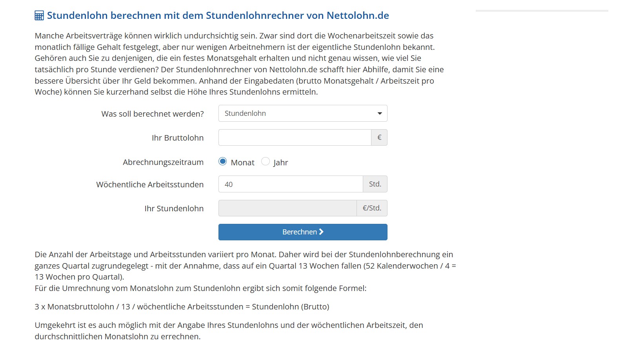The height and width of the screenshot is (344, 644).
Task: Click the disabled Ihr Stundenlohn result field
Action: click(x=287, y=208)
